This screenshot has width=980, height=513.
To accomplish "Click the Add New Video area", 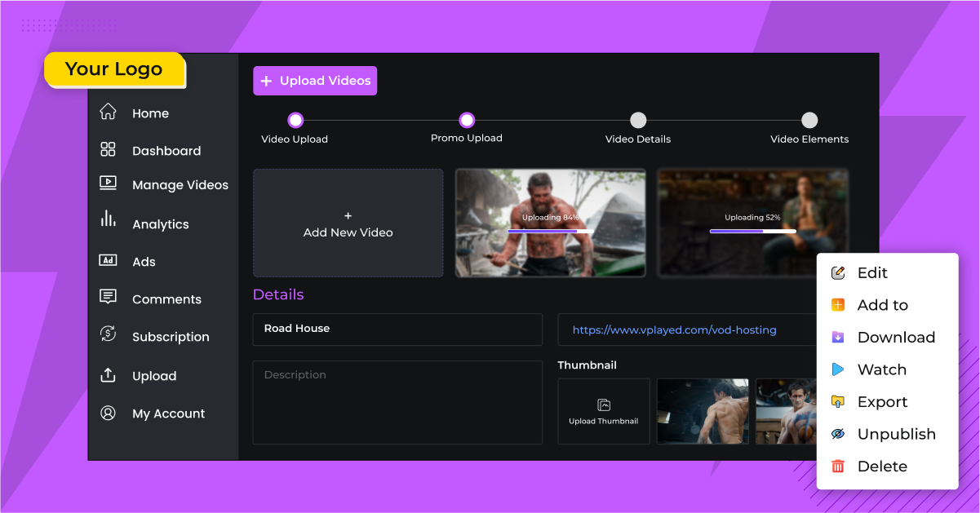I will [348, 223].
